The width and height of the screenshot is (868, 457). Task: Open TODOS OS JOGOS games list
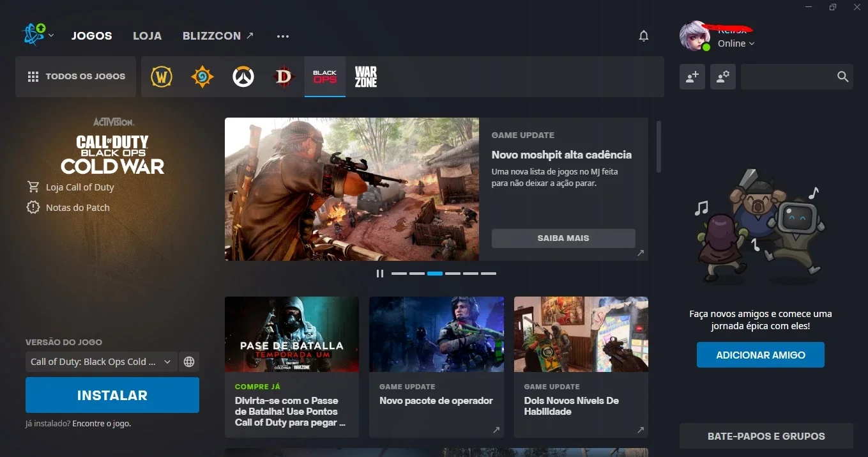pyautogui.click(x=76, y=77)
